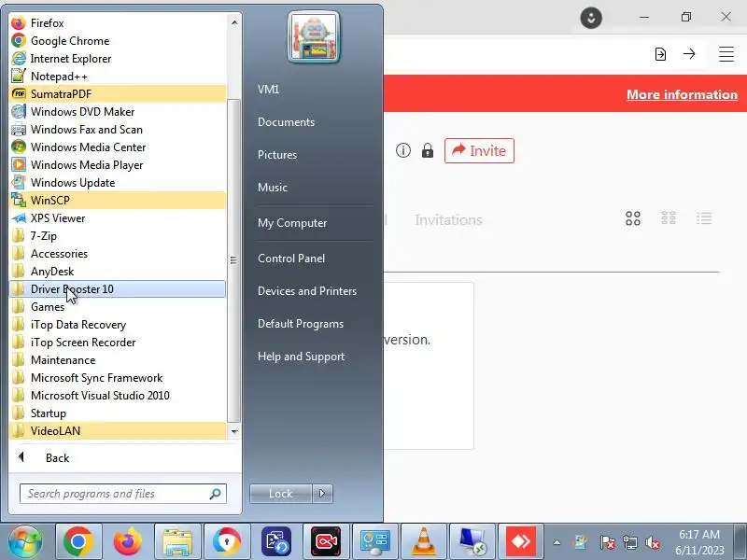747x560 pixels.
Task: Open Internet Explorer entry
Action: click(x=118, y=59)
